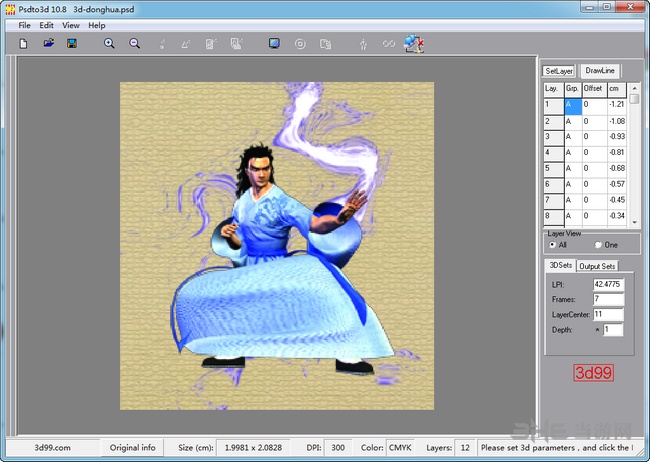Image resolution: width=650 pixels, height=462 pixels.
Task: Click the Lay. column header
Action: [x=554, y=89]
